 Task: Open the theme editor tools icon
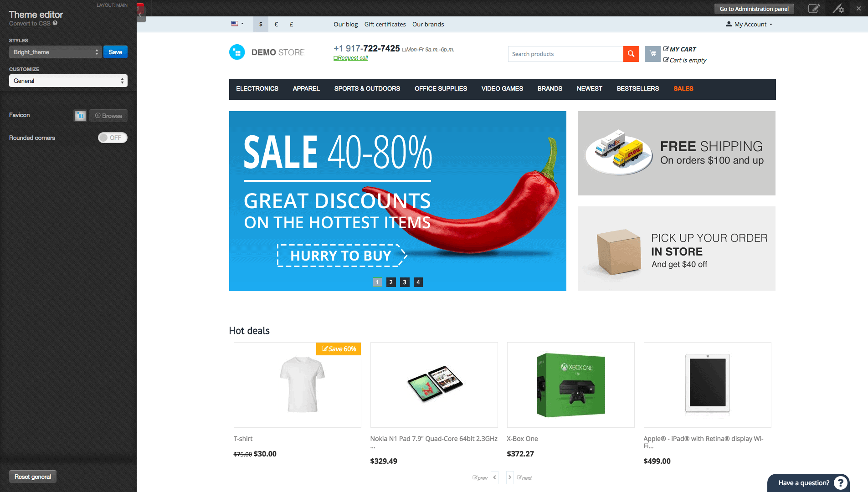click(838, 9)
